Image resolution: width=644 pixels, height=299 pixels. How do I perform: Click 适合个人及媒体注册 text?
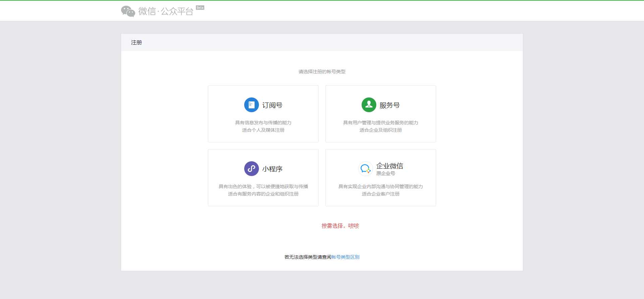click(x=263, y=130)
